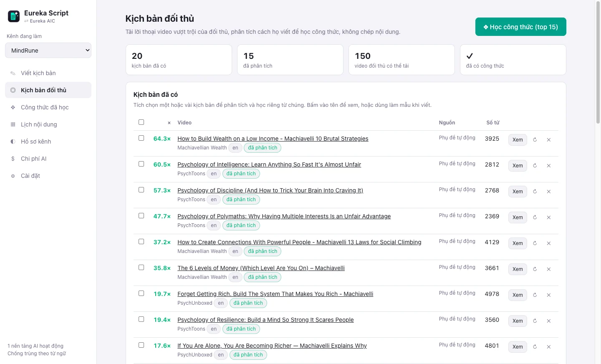Click Xem for Psychology of Resilience row
Screen dimensions: 601x364
tap(518, 321)
